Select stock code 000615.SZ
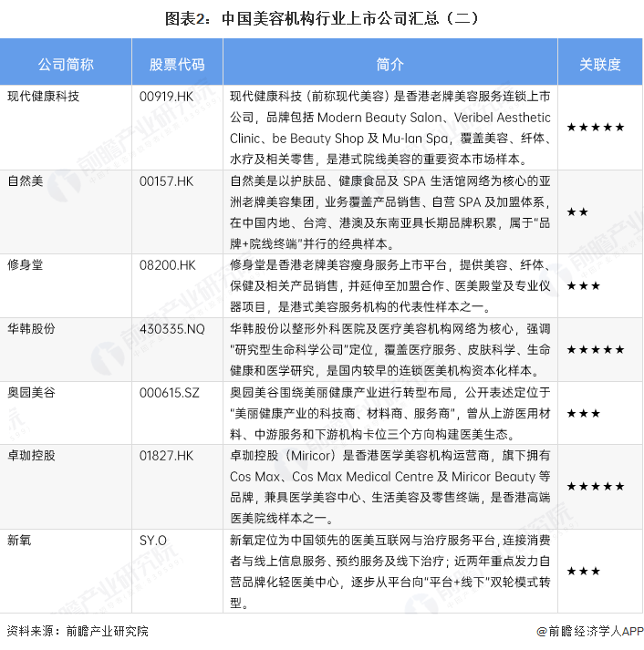 (x=169, y=393)
